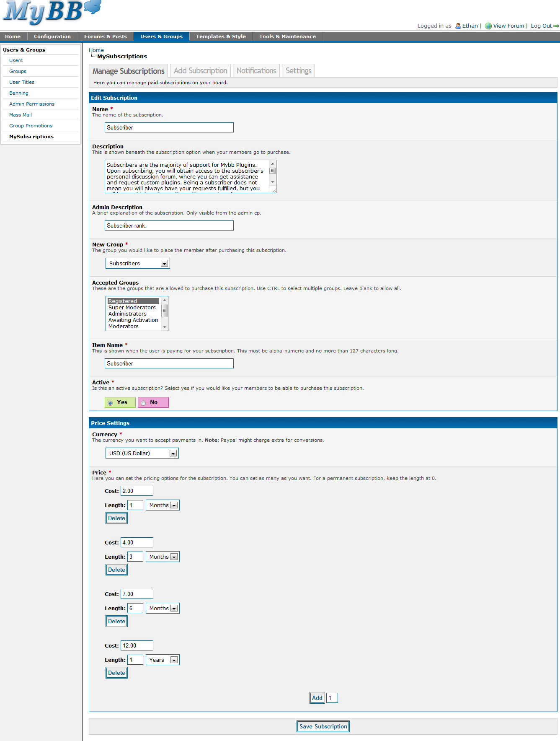This screenshot has width=560, height=741.
Task: Click the Ethan username link
Action: click(470, 26)
